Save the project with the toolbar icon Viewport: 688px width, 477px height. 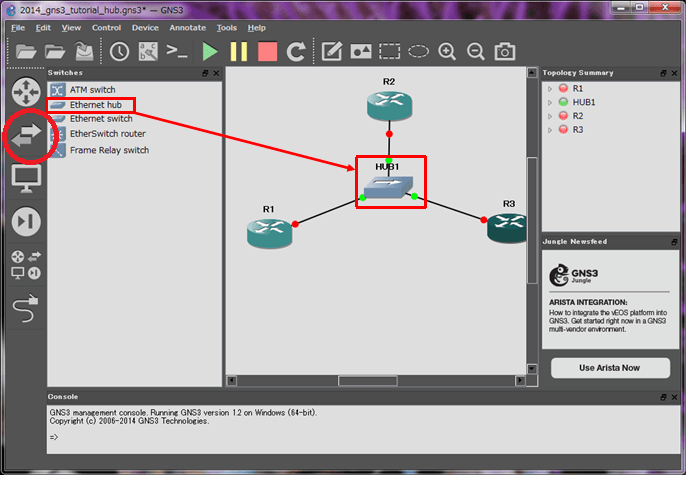pos(84,51)
